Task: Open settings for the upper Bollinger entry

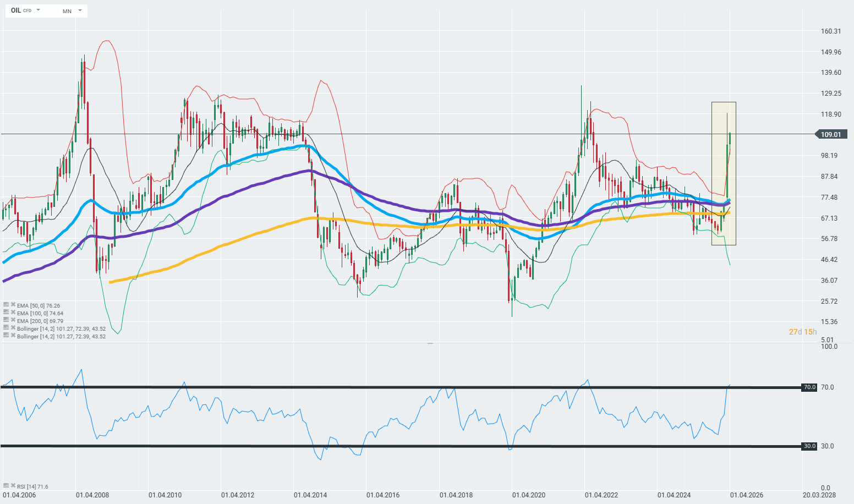Action: [6, 328]
